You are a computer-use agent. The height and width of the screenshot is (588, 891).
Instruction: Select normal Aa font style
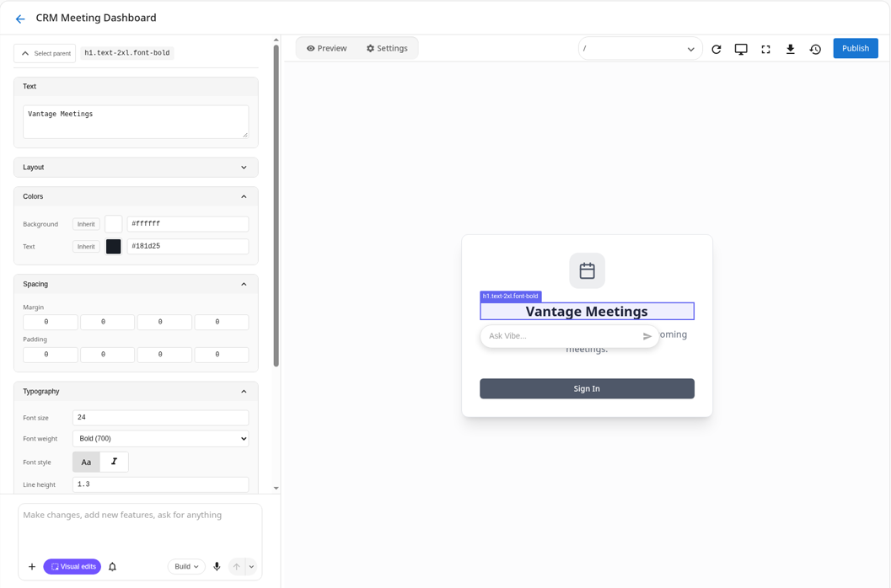click(x=86, y=462)
